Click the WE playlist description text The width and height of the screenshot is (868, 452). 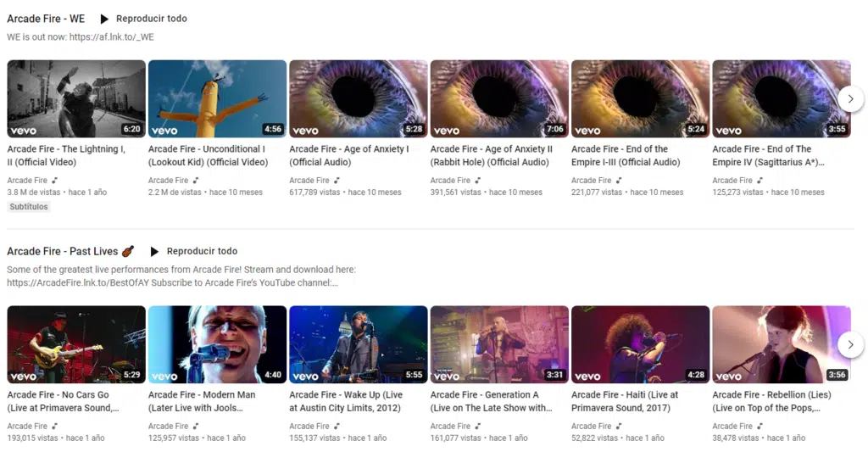pos(81,37)
